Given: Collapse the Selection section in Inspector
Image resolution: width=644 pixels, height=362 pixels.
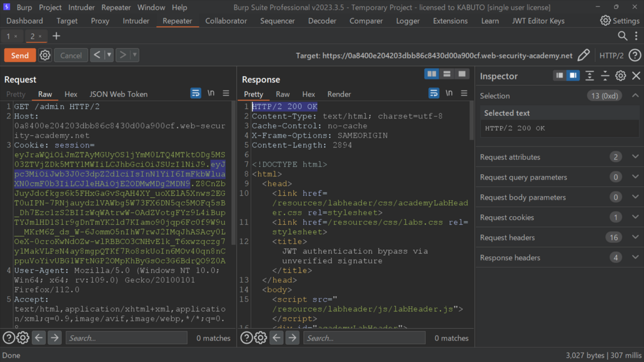Looking at the screenshot, I should (x=635, y=95).
